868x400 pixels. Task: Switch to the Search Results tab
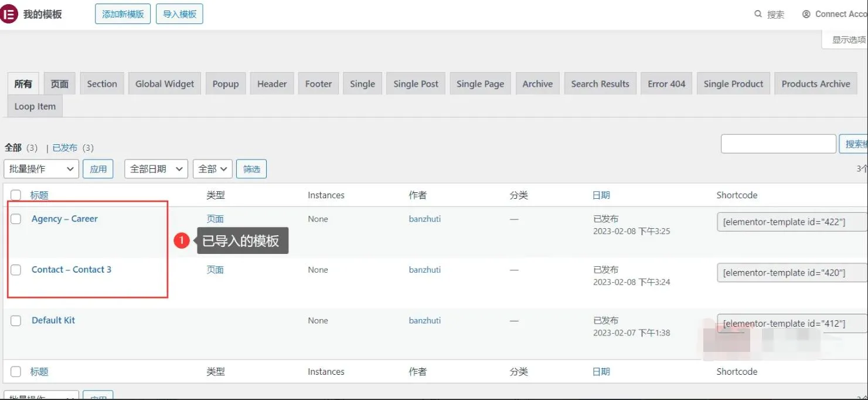[600, 84]
